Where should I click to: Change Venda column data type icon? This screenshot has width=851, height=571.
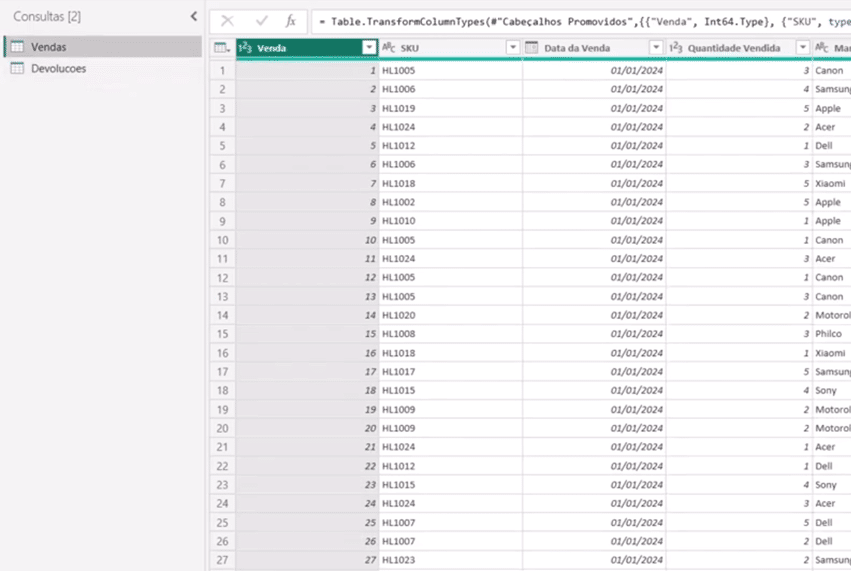(x=245, y=48)
